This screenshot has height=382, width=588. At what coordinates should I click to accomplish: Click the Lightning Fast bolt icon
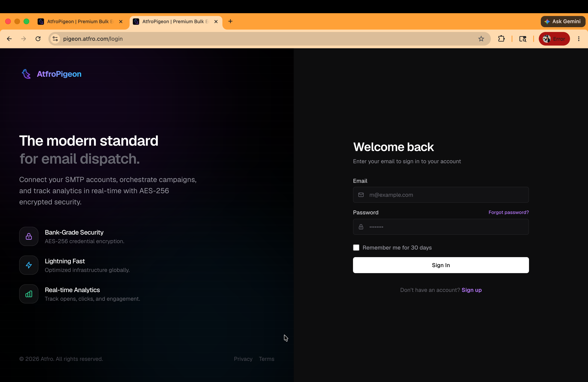(29, 265)
